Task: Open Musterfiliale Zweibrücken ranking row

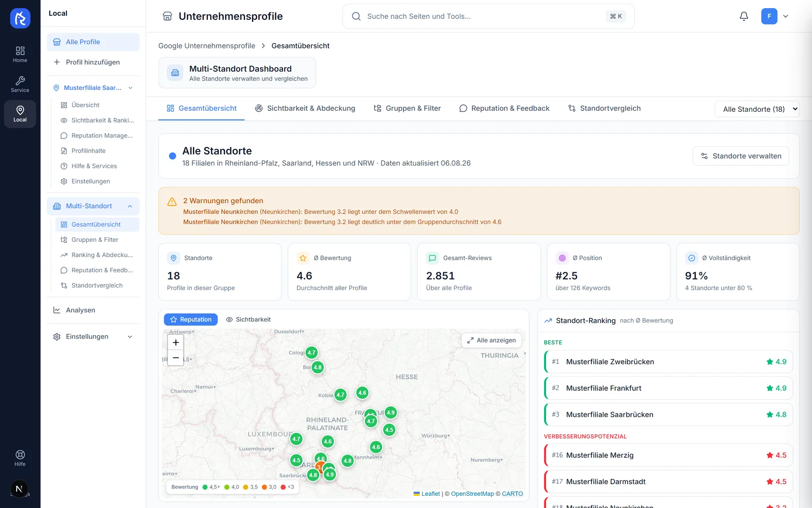Action: pos(668,362)
